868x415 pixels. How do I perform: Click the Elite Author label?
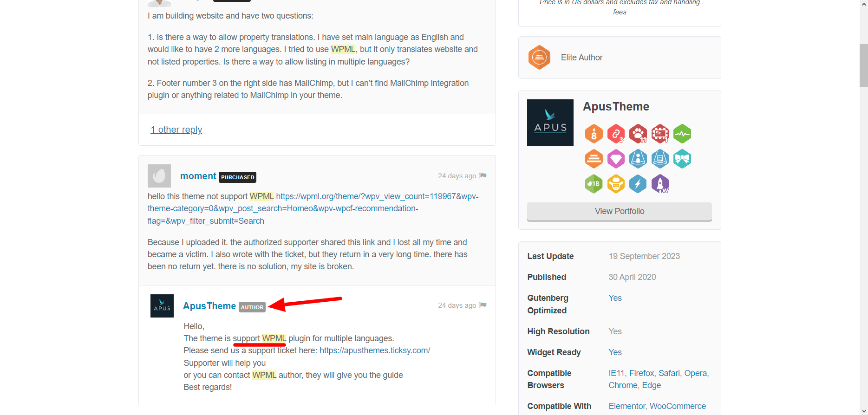[581, 58]
